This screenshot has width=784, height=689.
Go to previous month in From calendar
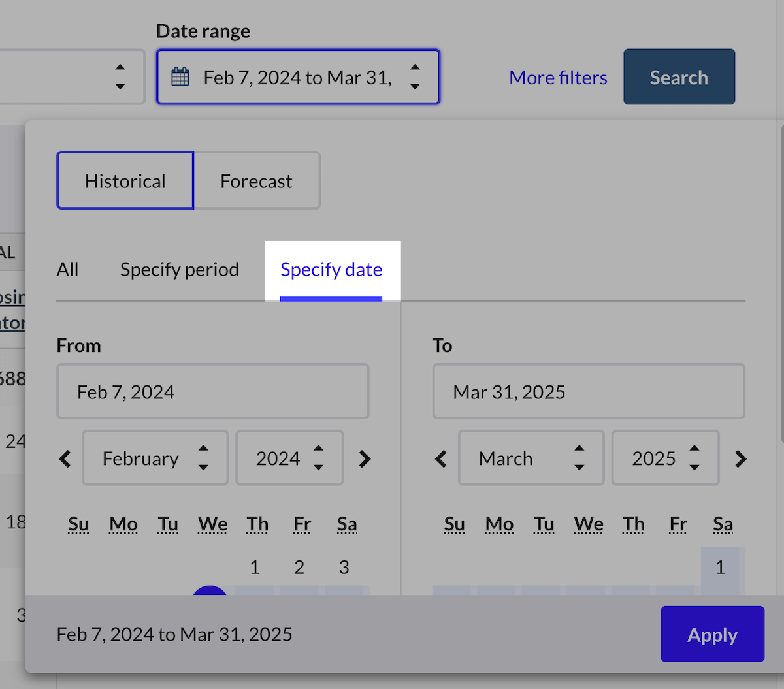65,459
